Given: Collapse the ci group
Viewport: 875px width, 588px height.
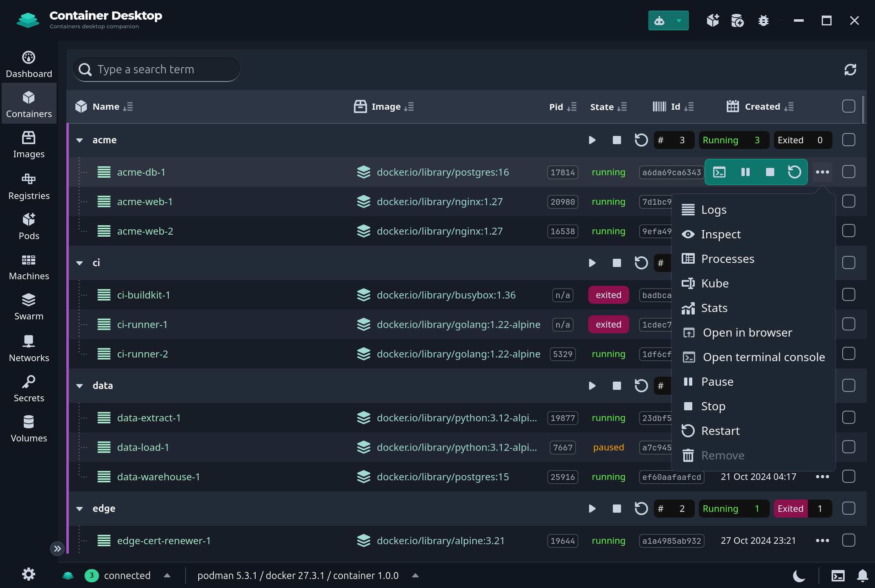Looking at the screenshot, I should (x=79, y=263).
